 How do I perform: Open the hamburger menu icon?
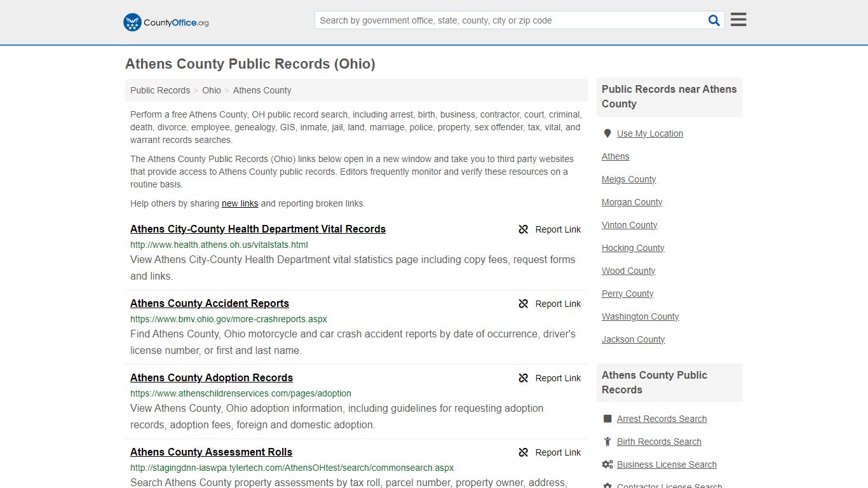(738, 20)
